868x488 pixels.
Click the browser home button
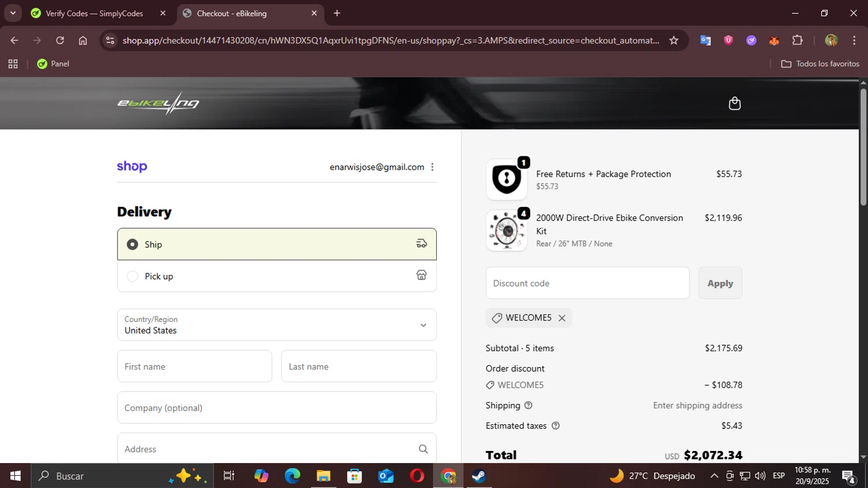[83, 41]
